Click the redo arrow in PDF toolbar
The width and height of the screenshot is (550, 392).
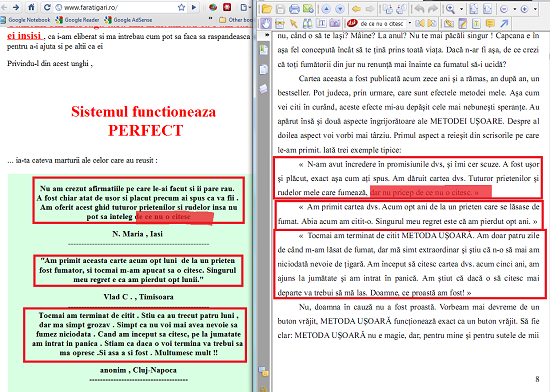pyautogui.click(x=433, y=8)
